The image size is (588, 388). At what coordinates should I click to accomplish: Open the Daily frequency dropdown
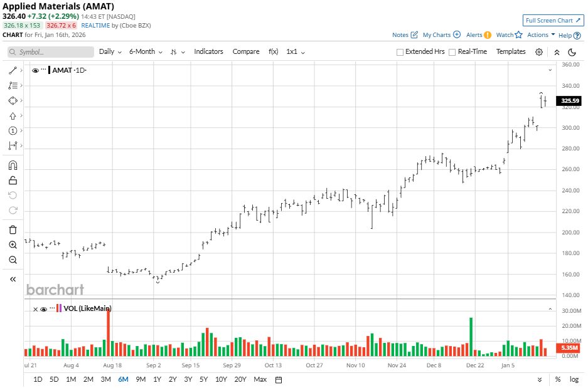110,51
